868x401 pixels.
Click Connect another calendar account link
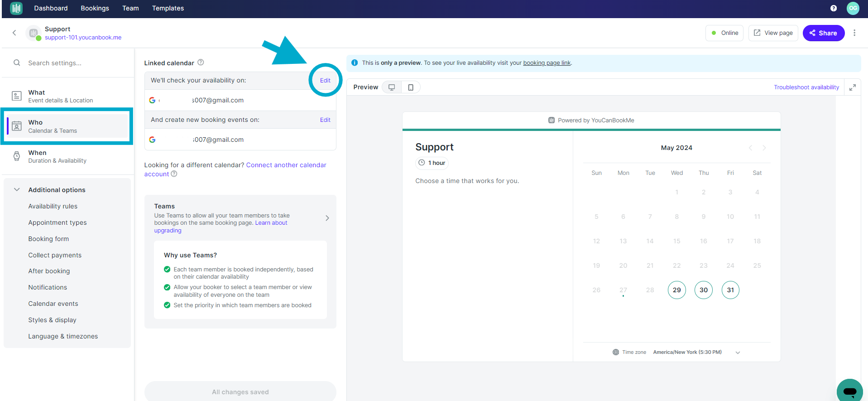(235, 169)
